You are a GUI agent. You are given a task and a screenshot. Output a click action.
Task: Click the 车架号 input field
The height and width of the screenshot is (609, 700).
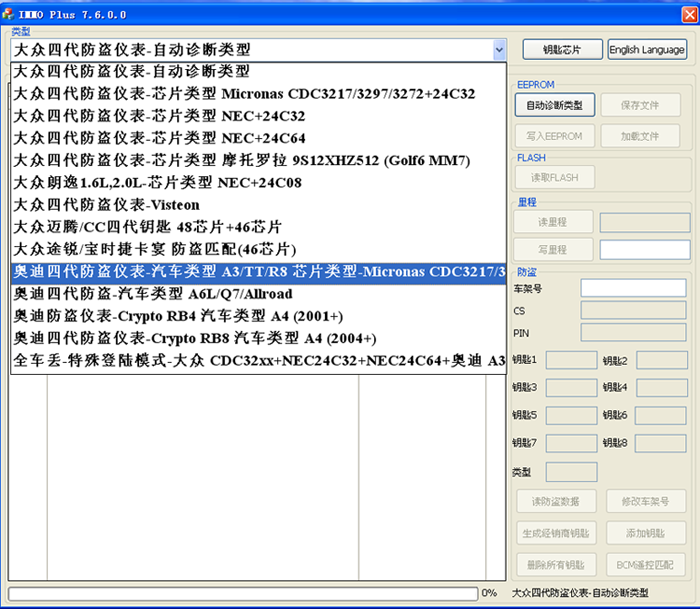coord(633,288)
